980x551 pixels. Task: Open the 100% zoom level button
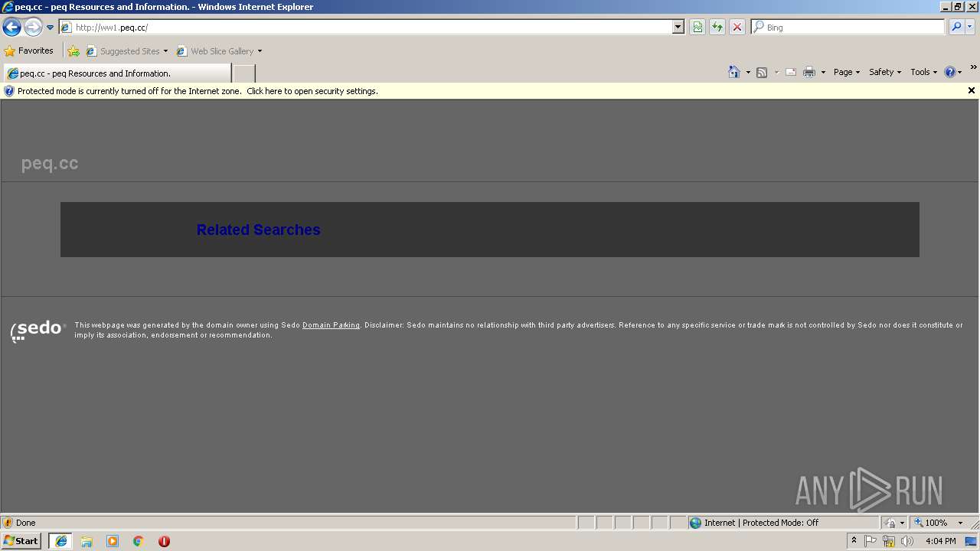click(x=930, y=523)
